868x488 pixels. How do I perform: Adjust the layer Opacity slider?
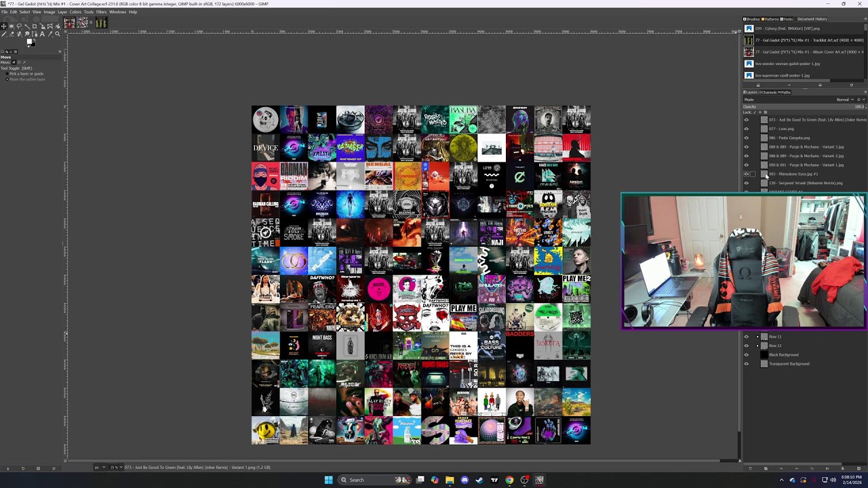[x=804, y=106]
